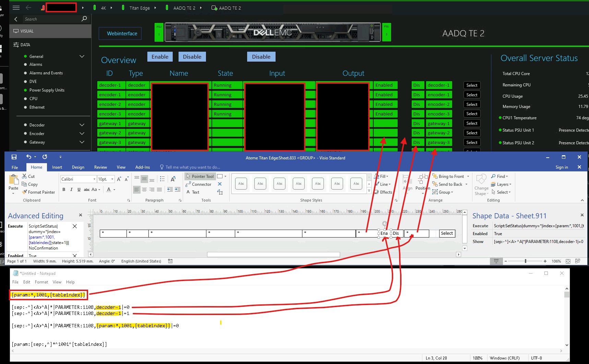The width and height of the screenshot is (589, 364).
Task: Open Bring to Front dropdown arrow
Action: point(468,177)
